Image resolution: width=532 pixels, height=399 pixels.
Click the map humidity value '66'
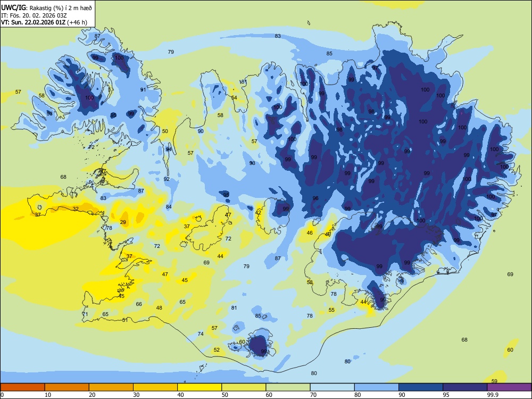pos(139,304)
